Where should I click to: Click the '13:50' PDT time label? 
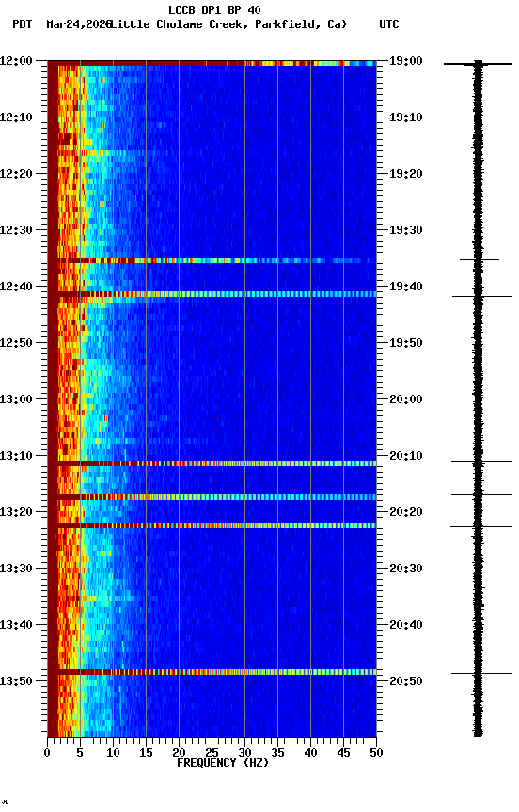tap(16, 681)
